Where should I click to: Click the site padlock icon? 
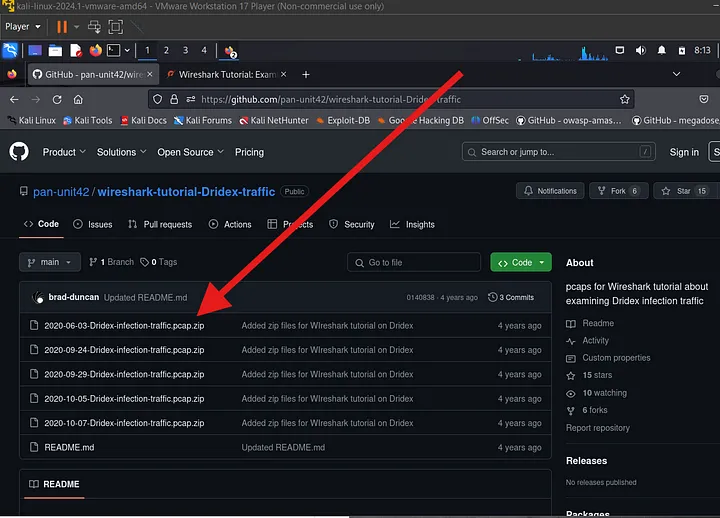click(x=174, y=99)
